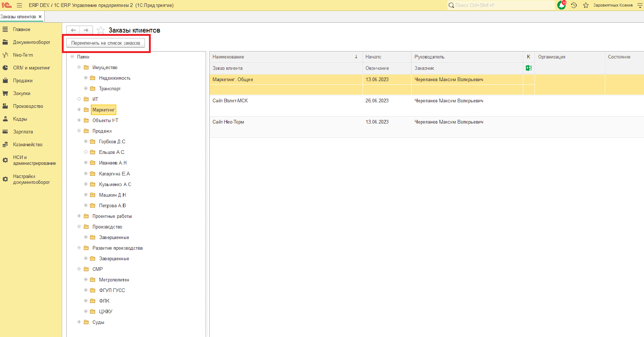Open Настройки документооборот section
This screenshot has width=644, height=337.
tap(31, 179)
